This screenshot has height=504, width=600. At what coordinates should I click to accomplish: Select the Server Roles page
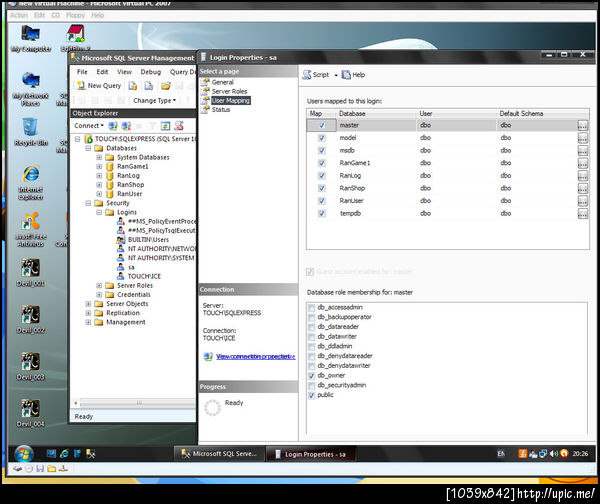coord(229,91)
